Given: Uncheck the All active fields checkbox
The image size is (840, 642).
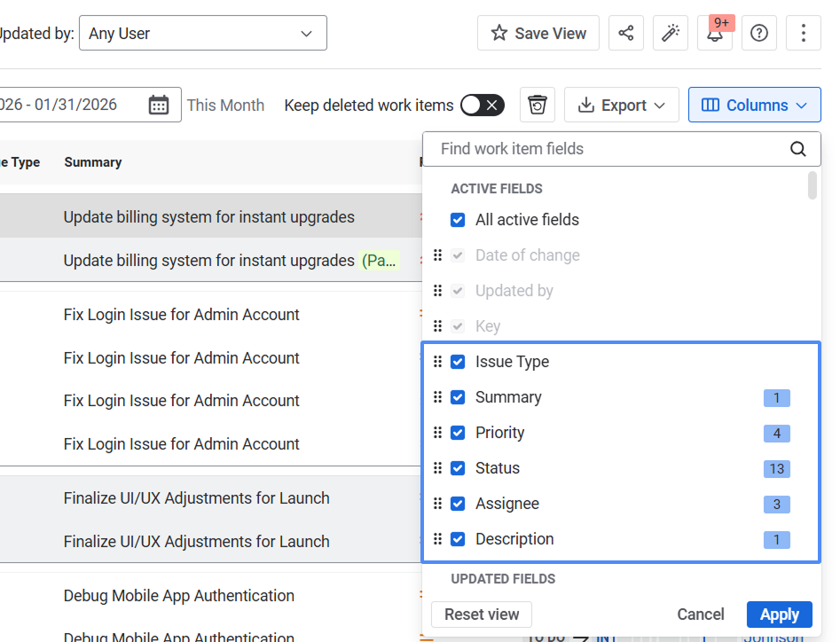Looking at the screenshot, I should pyautogui.click(x=458, y=220).
